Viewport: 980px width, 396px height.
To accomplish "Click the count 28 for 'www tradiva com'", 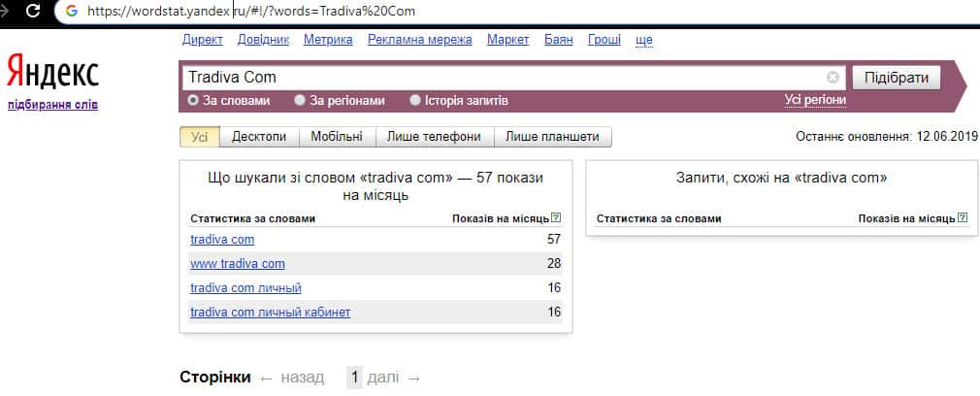I will [554, 264].
